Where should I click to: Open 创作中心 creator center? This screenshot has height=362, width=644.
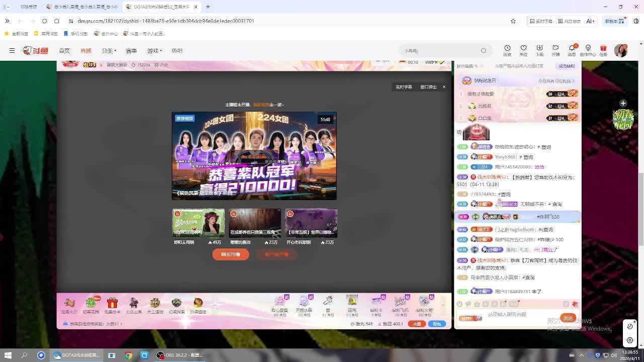pos(588,50)
